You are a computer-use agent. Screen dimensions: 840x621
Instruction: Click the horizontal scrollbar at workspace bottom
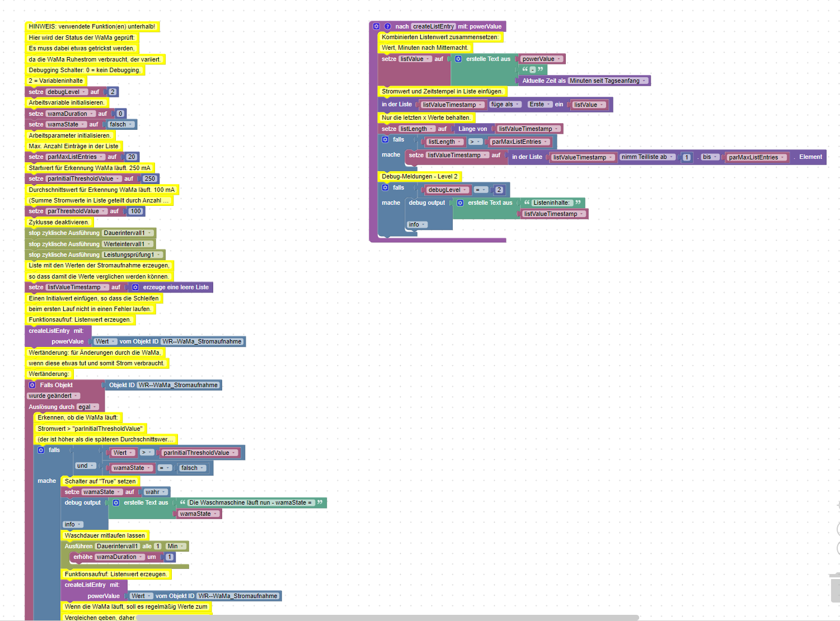(x=387, y=618)
